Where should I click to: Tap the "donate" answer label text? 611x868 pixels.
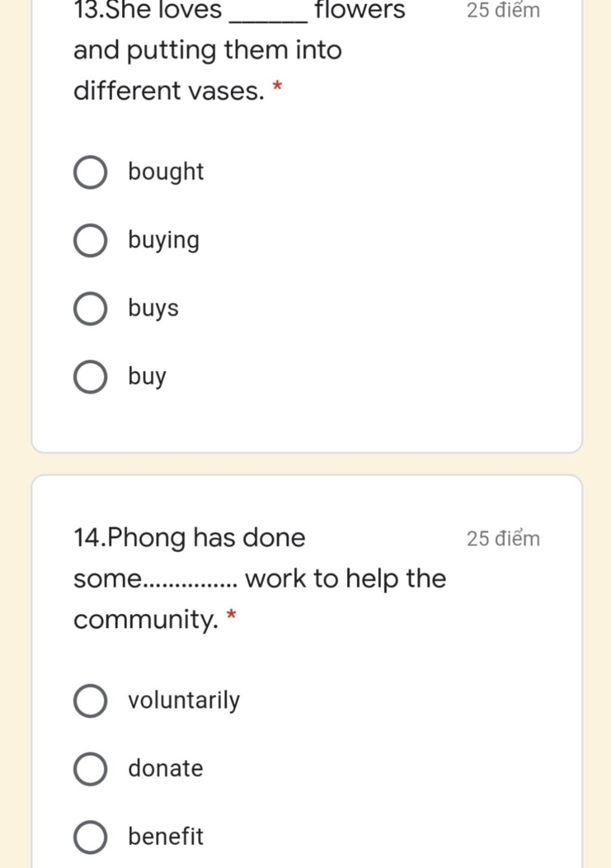tap(165, 768)
